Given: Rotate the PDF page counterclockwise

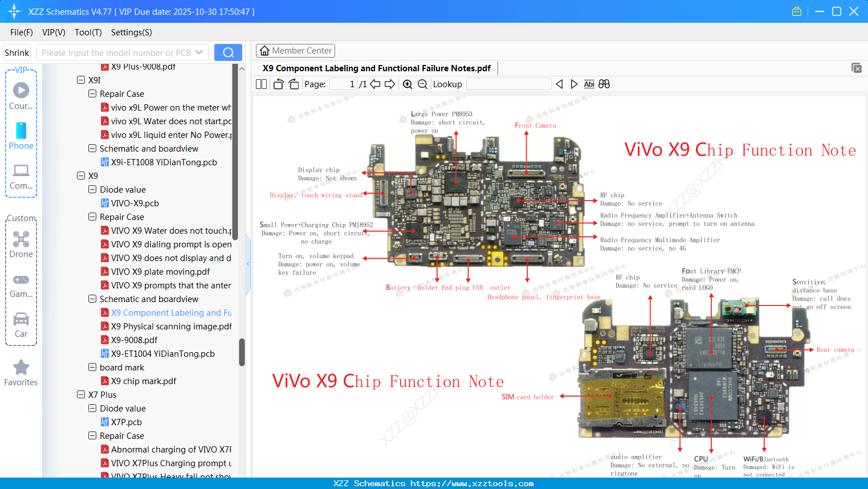Looking at the screenshot, I should [278, 84].
